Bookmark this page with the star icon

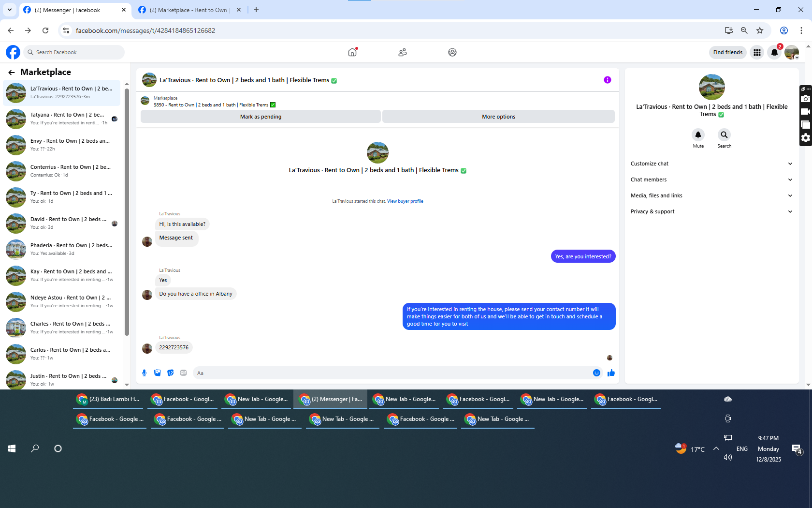pyautogui.click(x=760, y=30)
